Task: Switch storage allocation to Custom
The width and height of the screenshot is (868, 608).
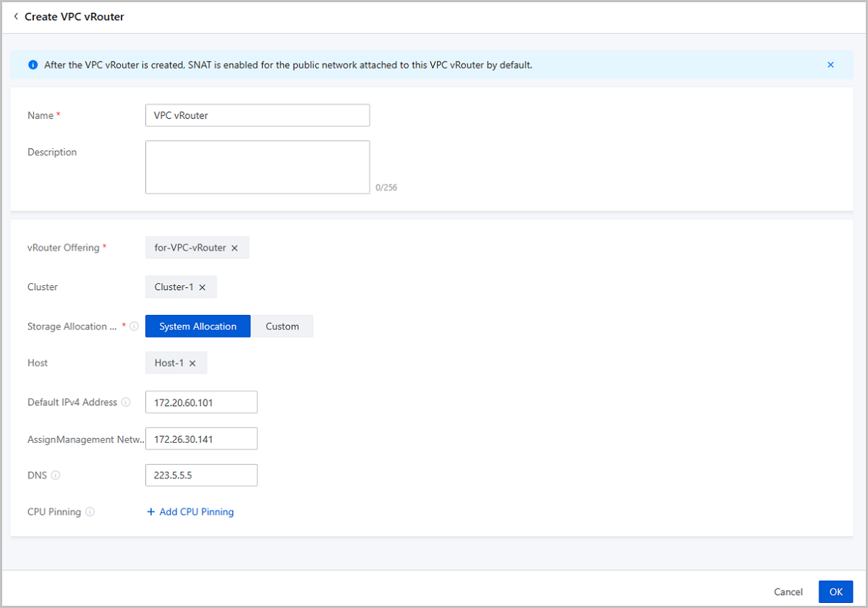Action: [282, 326]
